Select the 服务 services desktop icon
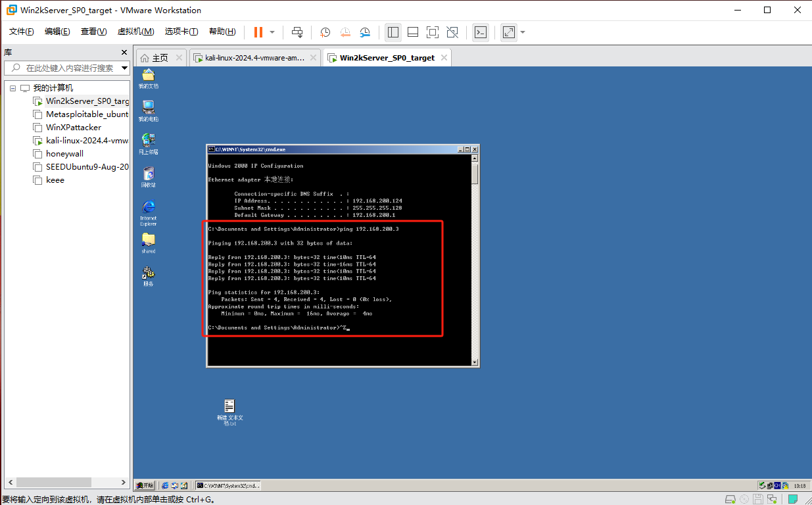Image resolution: width=812 pixels, height=505 pixels. tap(149, 276)
